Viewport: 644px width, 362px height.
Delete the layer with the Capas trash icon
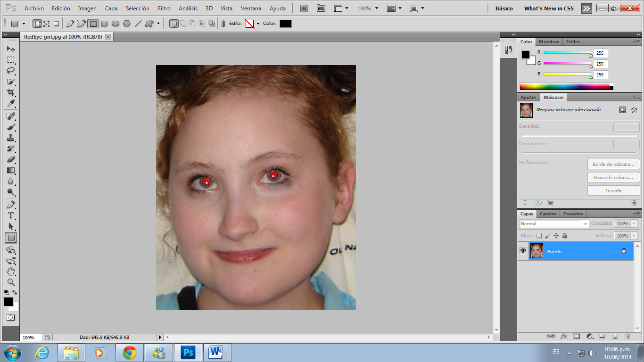click(627, 336)
